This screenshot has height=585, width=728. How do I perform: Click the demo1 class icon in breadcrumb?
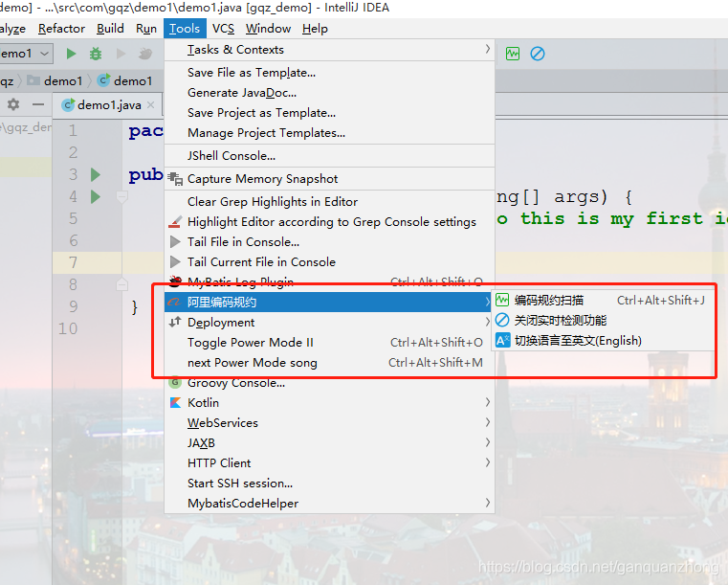pos(103,80)
